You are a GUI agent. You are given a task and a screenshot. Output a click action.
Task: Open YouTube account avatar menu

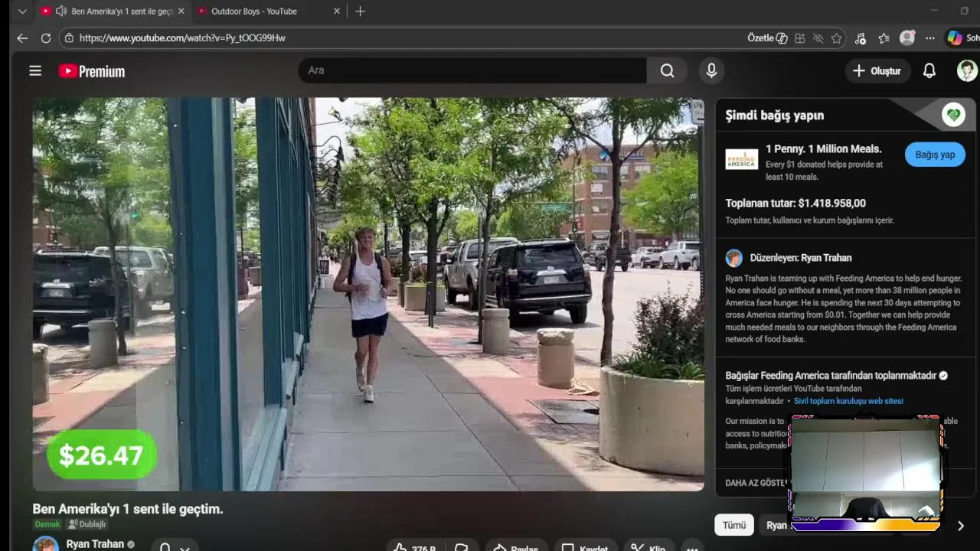(967, 70)
